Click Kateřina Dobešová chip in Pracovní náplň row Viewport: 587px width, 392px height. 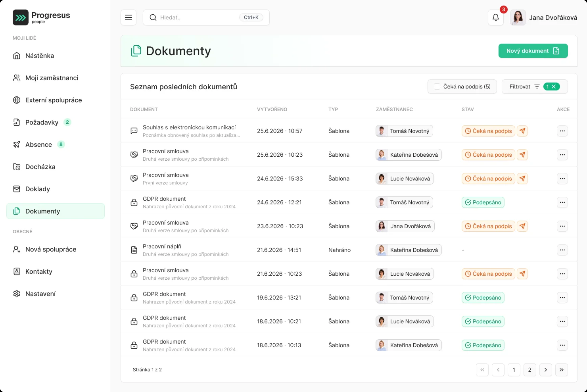409,250
